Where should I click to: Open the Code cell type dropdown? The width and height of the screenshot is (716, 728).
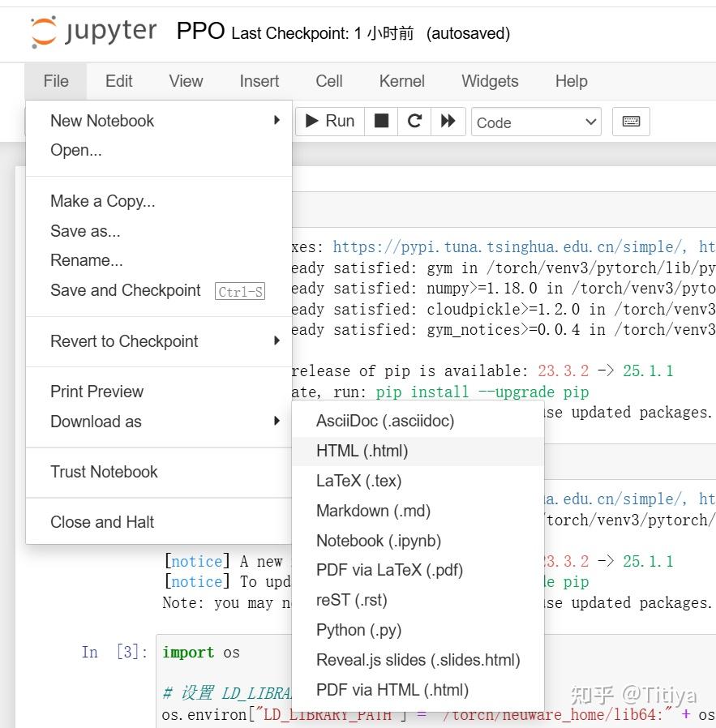click(x=535, y=121)
